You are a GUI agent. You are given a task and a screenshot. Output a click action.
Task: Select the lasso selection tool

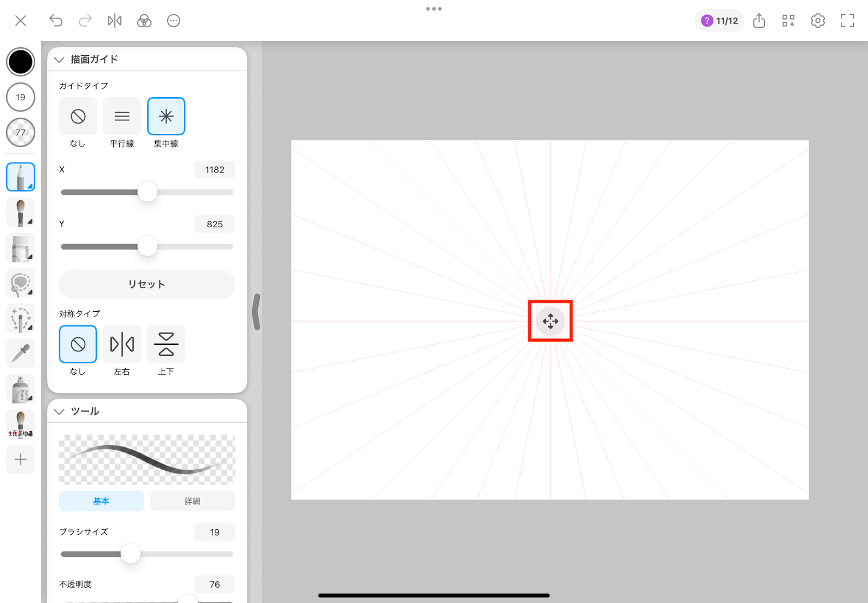tap(21, 283)
